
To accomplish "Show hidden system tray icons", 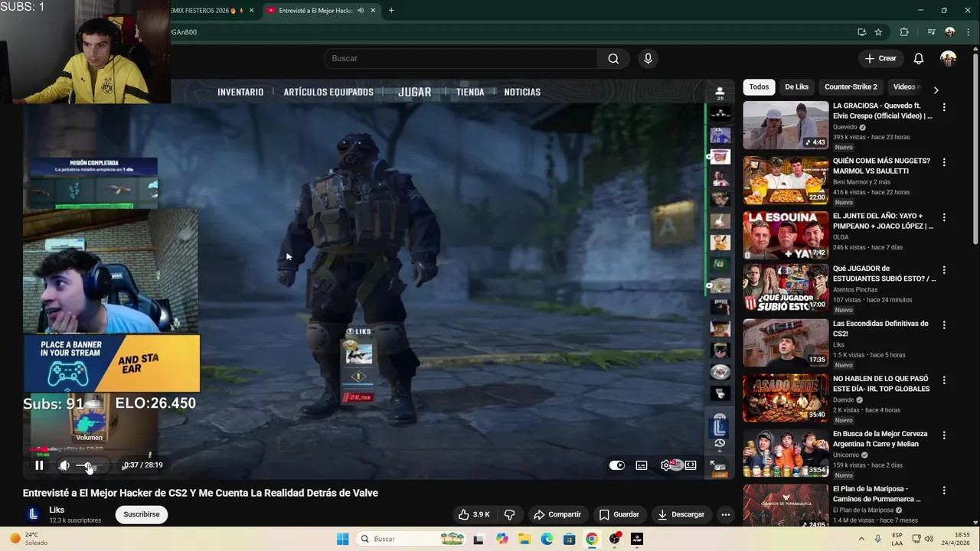I will [x=861, y=539].
